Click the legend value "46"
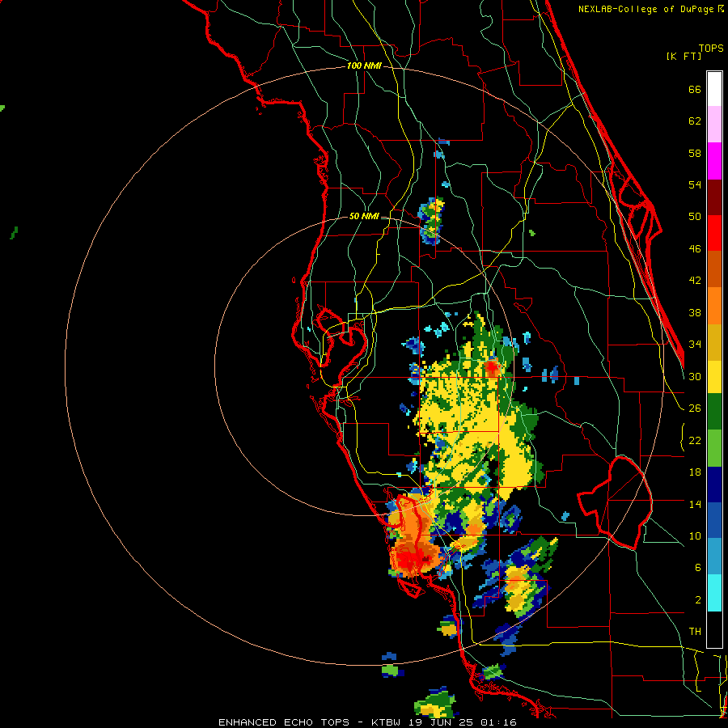The image size is (728, 728). pyautogui.click(x=695, y=249)
